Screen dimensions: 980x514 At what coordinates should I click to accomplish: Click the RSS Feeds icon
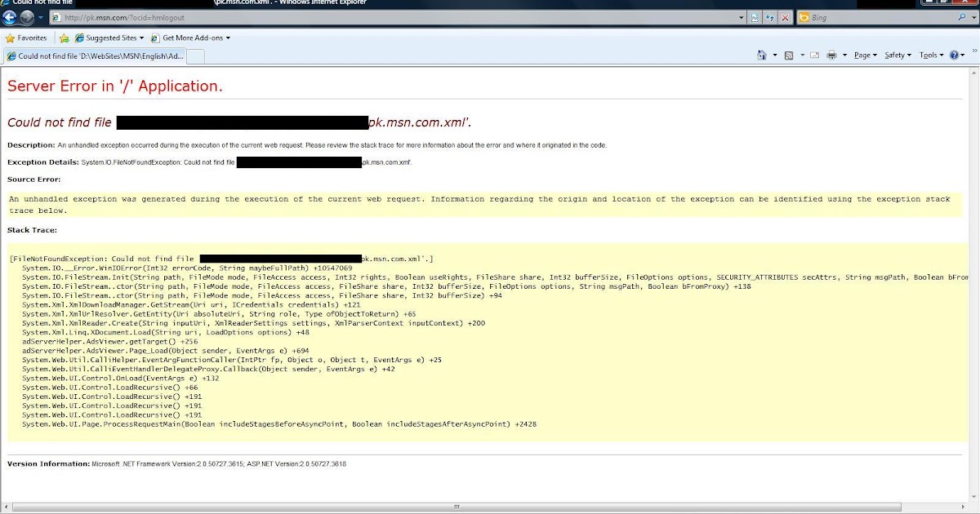pos(789,55)
